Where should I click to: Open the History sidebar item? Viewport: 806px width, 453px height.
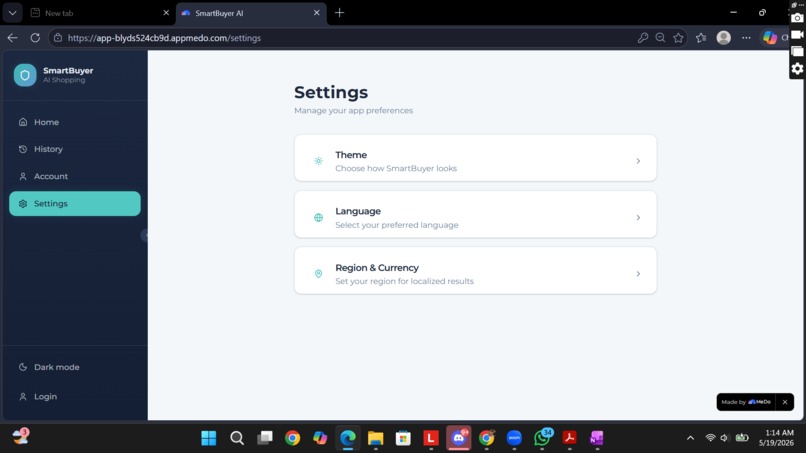[75, 149]
